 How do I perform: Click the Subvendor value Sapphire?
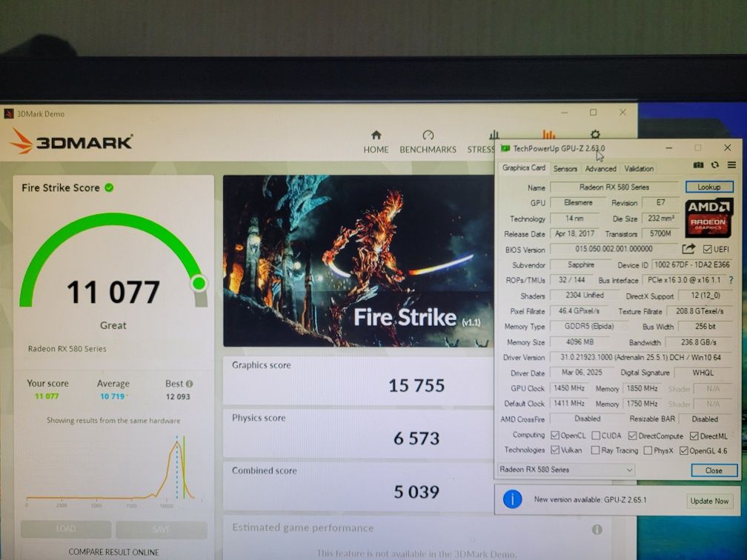(581, 264)
